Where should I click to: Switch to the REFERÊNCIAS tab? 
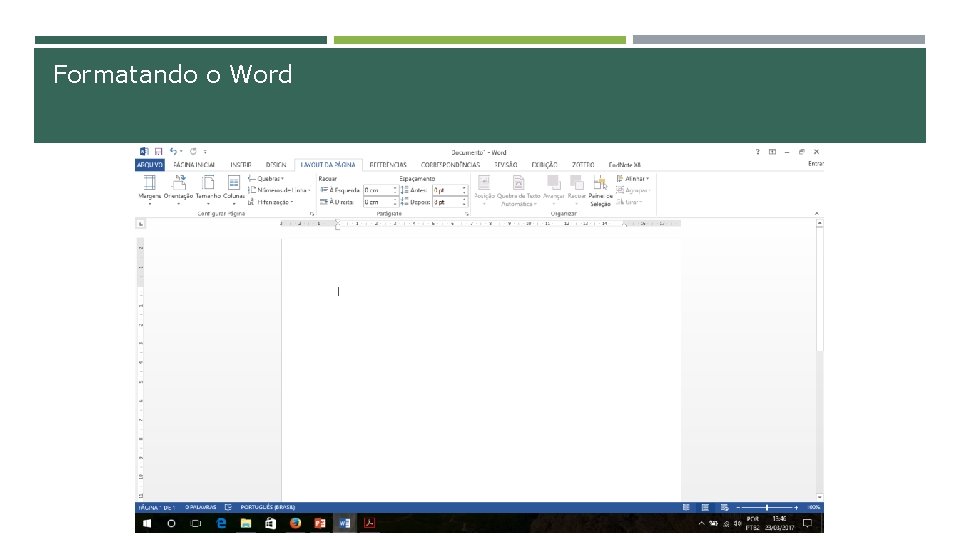[x=388, y=165]
